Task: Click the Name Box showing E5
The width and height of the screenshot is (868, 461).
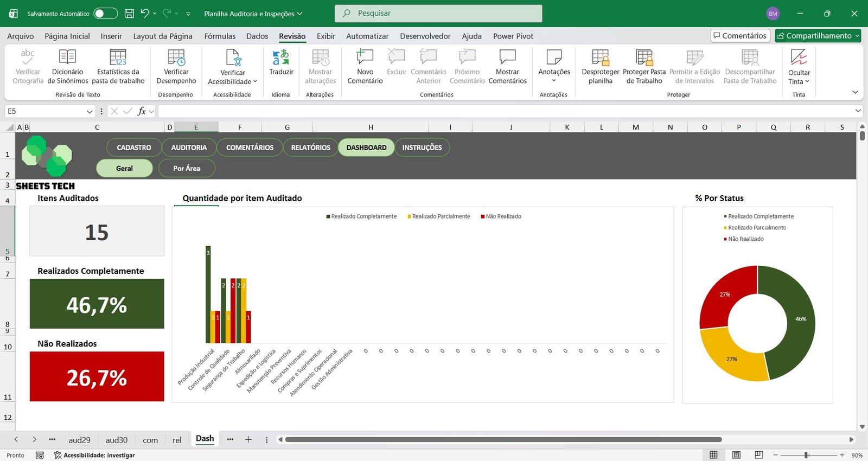Action: [46, 111]
